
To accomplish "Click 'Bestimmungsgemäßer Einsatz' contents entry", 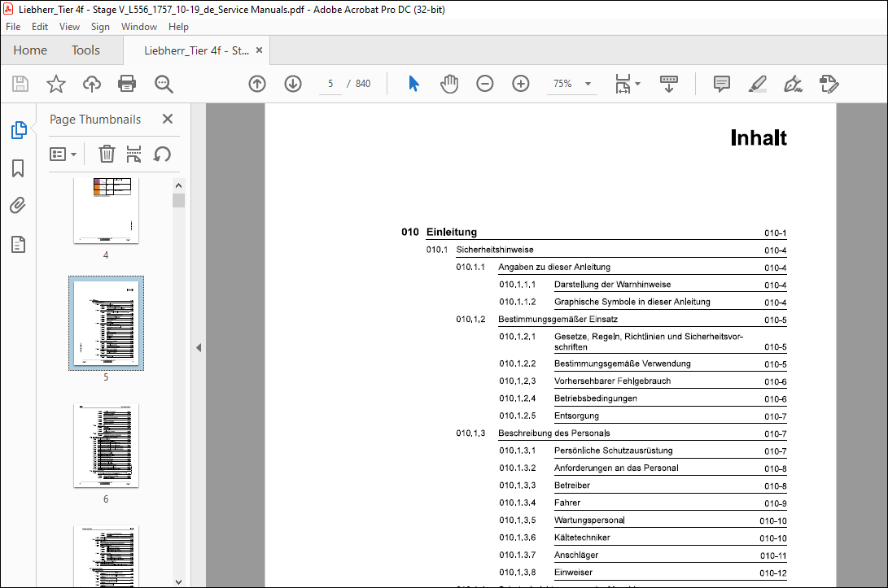I will [x=558, y=319].
